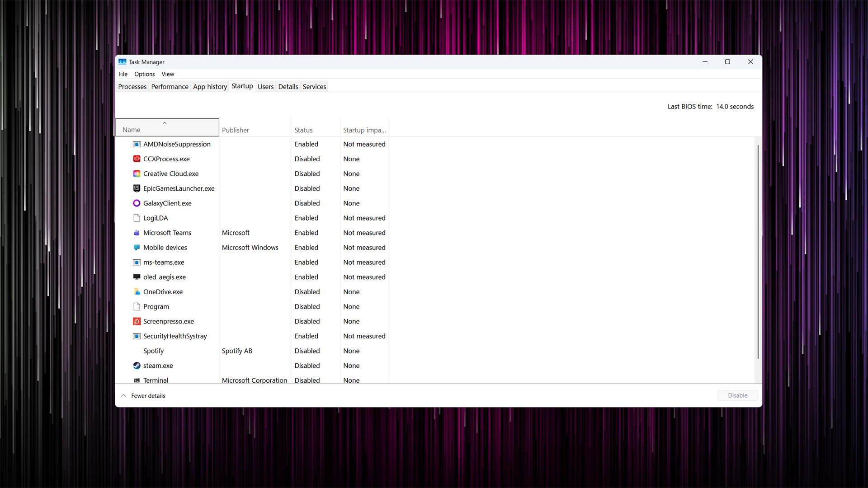Click the Creative Cloud.exe icon
The height and width of the screenshot is (488, 868).
[137, 174]
